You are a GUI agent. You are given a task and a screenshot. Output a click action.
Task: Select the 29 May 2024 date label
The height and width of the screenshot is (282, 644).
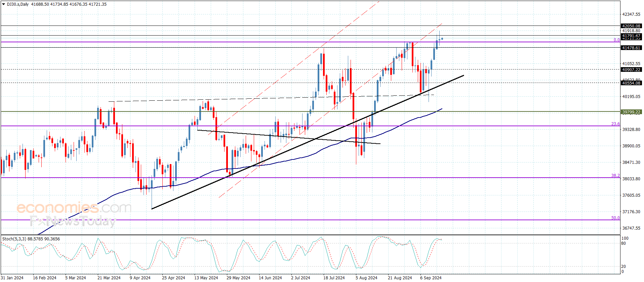[x=238, y=278]
